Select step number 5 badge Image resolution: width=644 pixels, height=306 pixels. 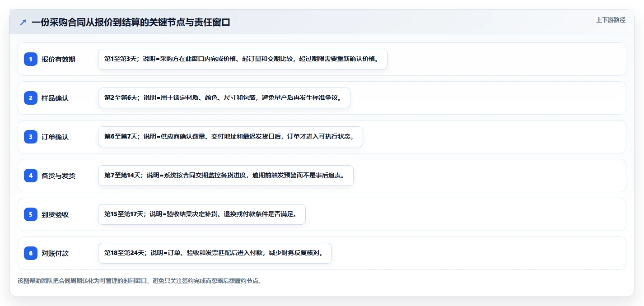31,214
